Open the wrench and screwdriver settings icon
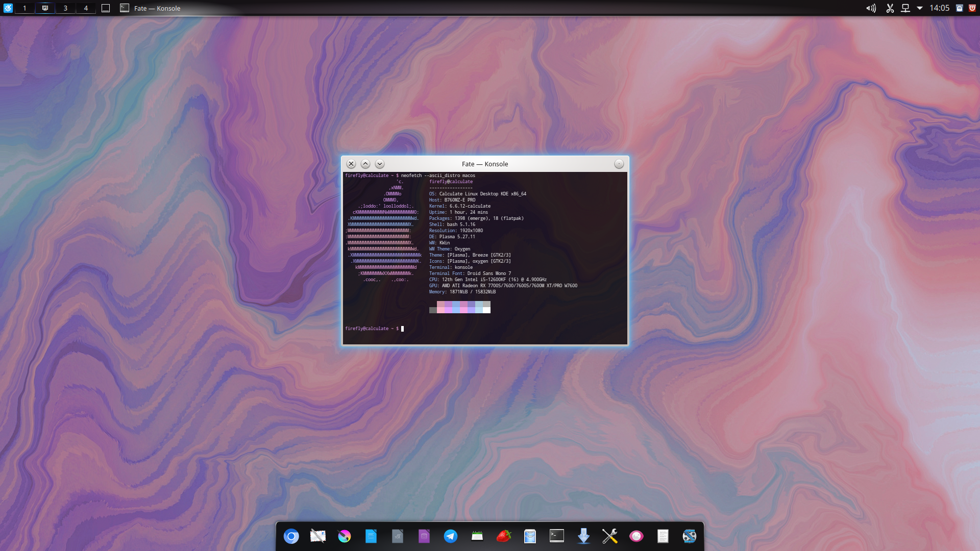The height and width of the screenshot is (551, 980). click(x=610, y=536)
